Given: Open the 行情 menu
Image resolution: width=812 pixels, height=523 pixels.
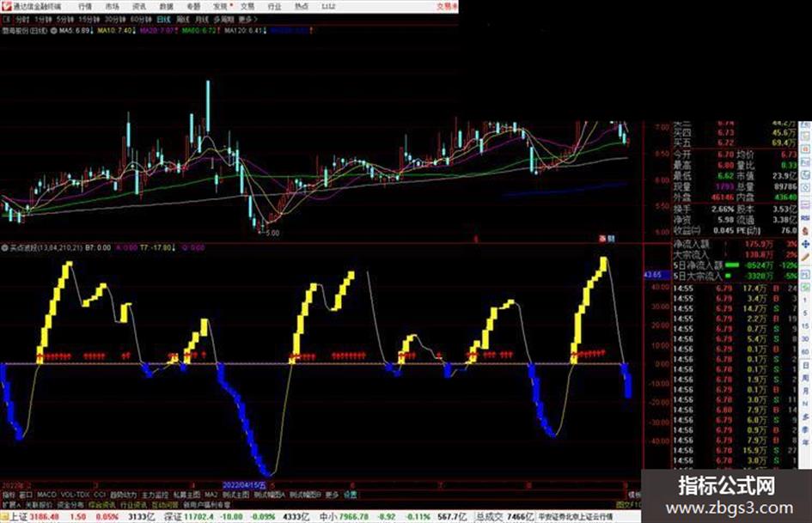Looking at the screenshot, I should click(85, 6).
